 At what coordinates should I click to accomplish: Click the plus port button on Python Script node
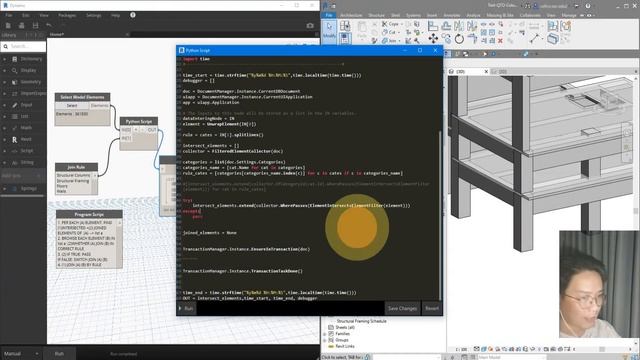pyautogui.click(x=137, y=130)
